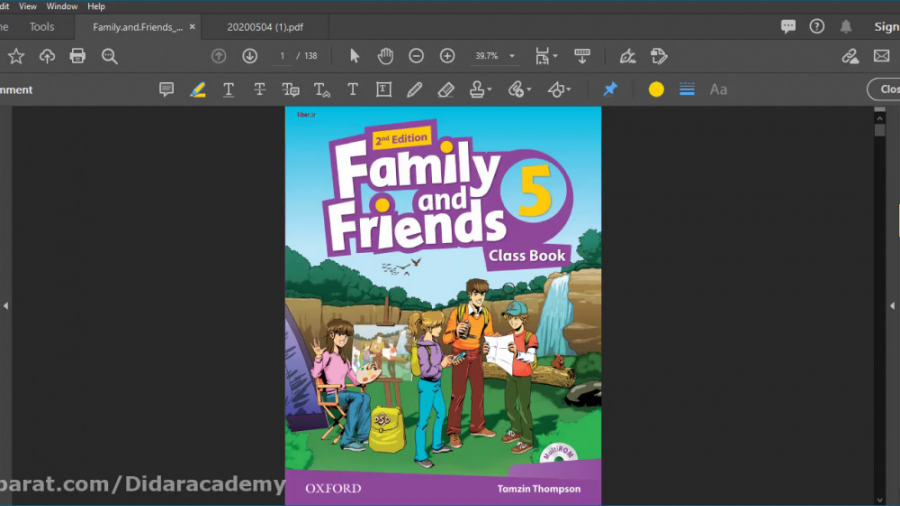Viewport: 900px width, 506px height.
Task: Select the underline text tool
Action: click(228, 89)
